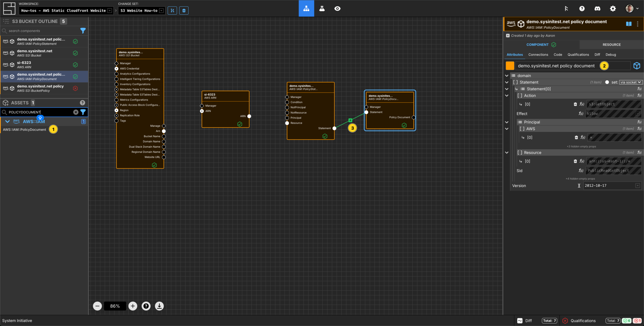Click the filter icon beside search components
Image resolution: width=644 pixels, height=326 pixels.
(83, 31)
